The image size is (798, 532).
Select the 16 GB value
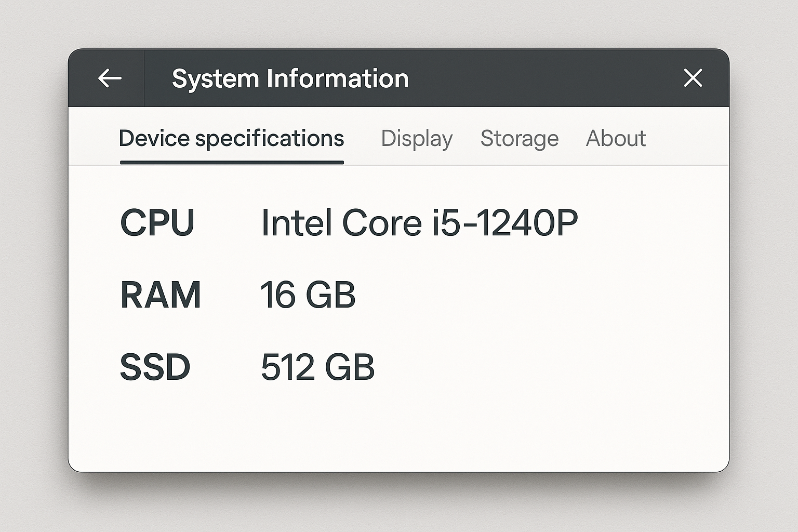308,295
